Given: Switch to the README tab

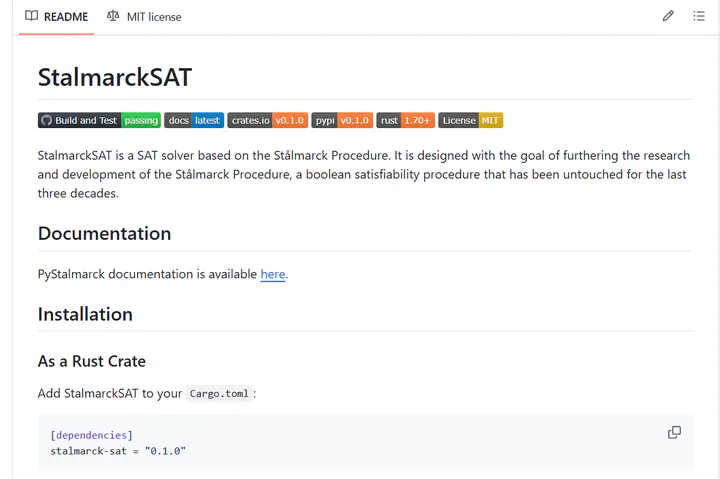Looking at the screenshot, I should pyautogui.click(x=56, y=17).
